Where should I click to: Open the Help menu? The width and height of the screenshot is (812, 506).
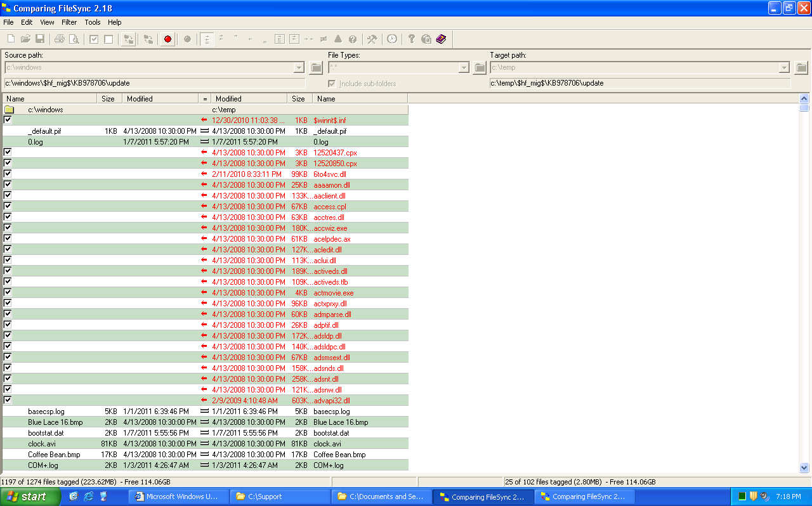coord(114,22)
